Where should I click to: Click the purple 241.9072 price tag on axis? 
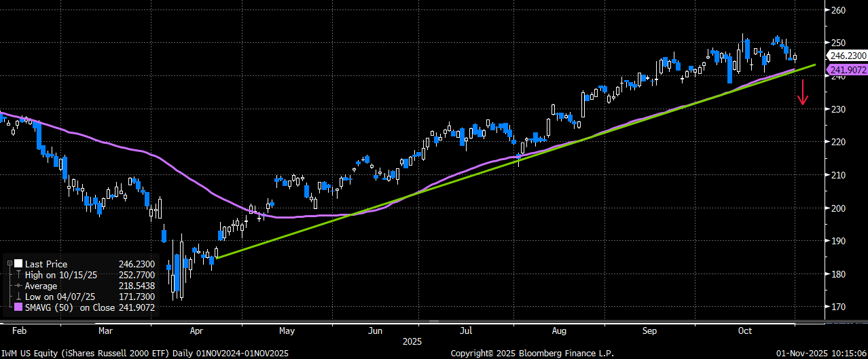tap(848, 70)
